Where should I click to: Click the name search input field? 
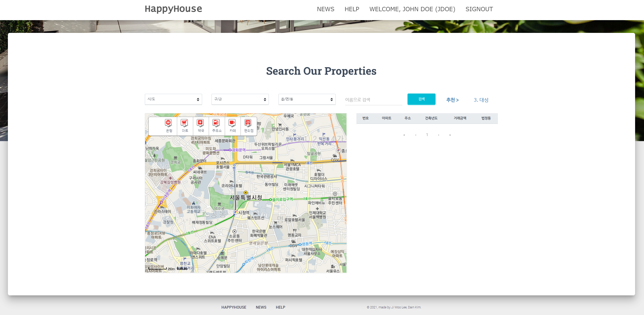click(x=373, y=99)
